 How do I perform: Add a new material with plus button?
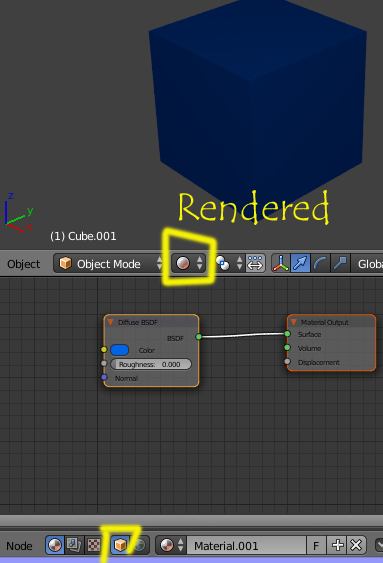coord(337,545)
